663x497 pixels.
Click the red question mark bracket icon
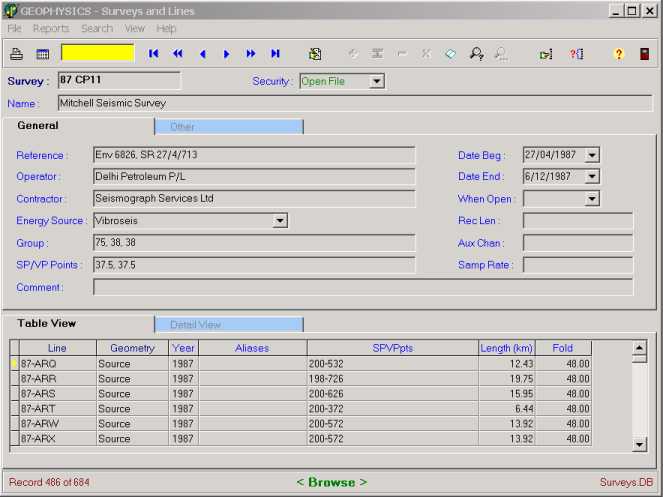pos(576,54)
